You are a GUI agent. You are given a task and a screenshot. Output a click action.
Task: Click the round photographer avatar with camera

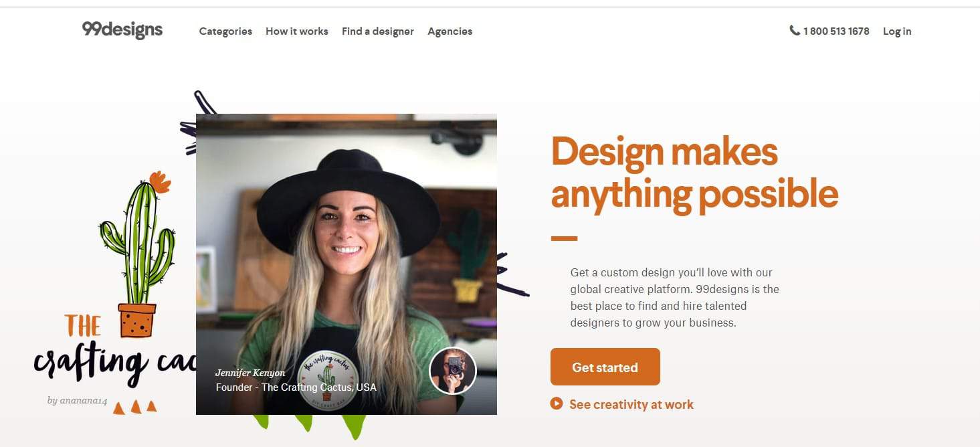[x=453, y=370]
